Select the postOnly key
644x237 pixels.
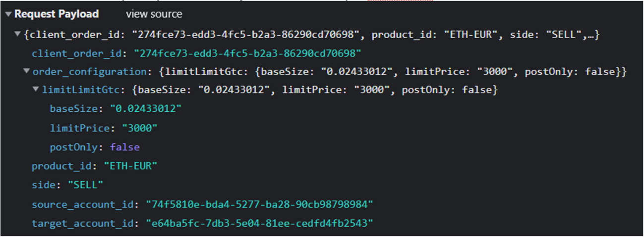coord(73,147)
